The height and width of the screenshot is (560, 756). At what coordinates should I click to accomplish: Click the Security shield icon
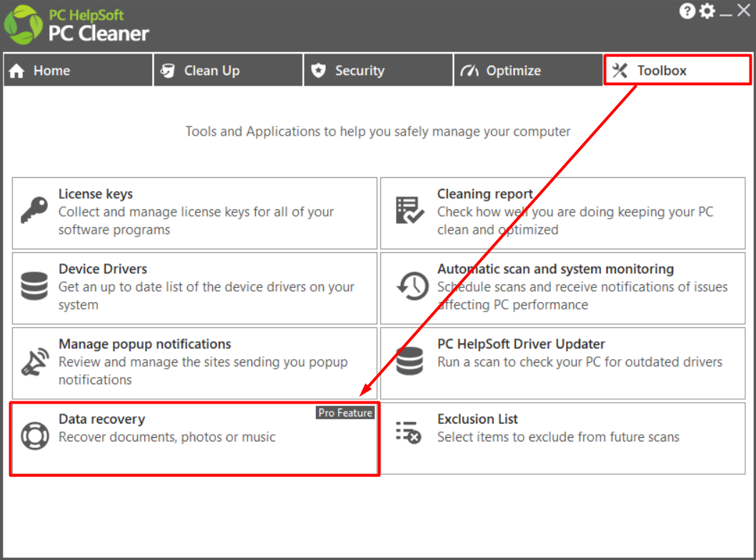318,71
